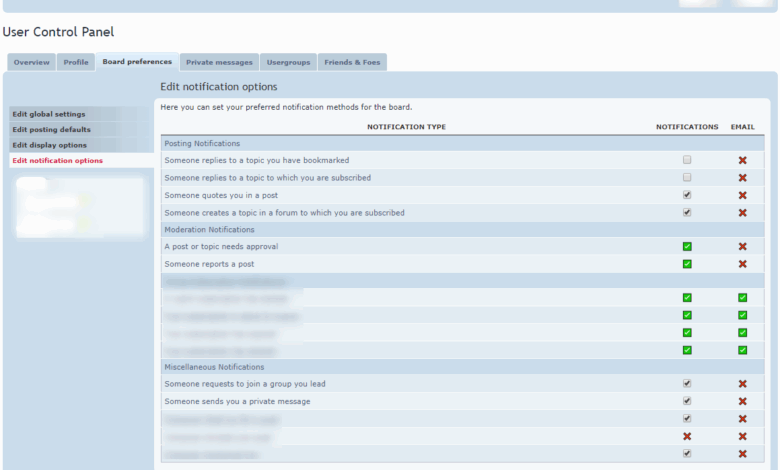Select the Usergroups tab
This screenshot has width=780, height=470.
[288, 62]
